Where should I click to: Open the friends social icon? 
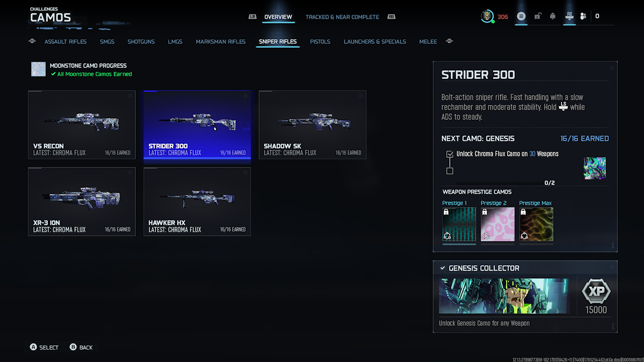(583, 17)
